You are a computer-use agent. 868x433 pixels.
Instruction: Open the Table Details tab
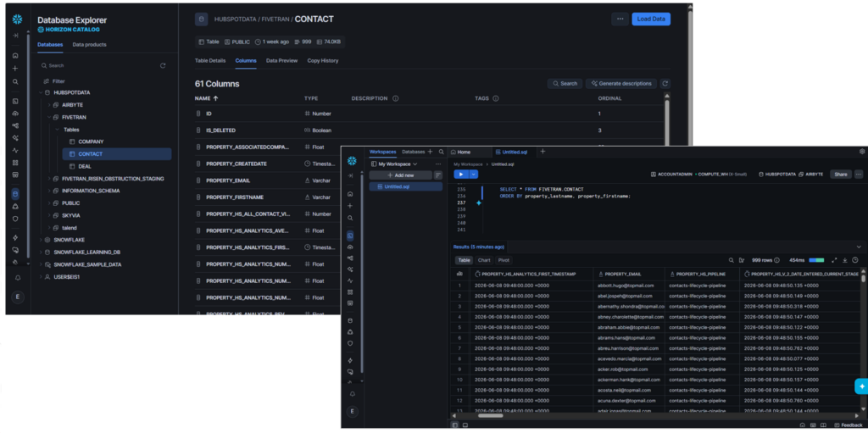pos(210,60)
